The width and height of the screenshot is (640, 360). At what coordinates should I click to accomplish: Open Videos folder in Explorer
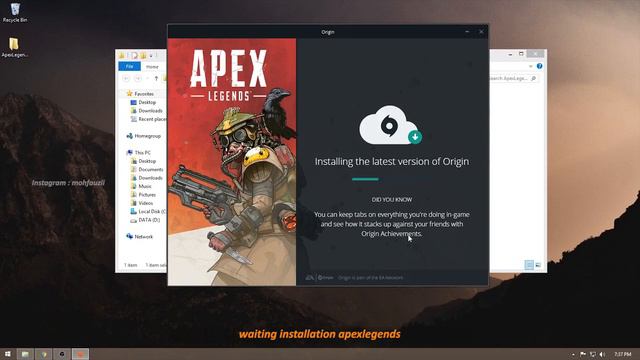click(x=142, y=203)
